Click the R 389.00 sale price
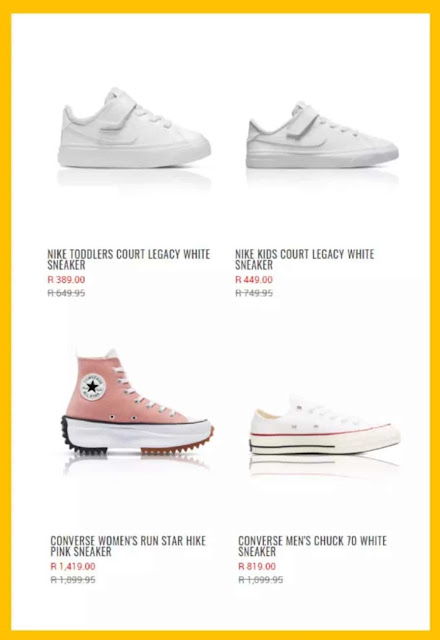 [x=66, y=280]
